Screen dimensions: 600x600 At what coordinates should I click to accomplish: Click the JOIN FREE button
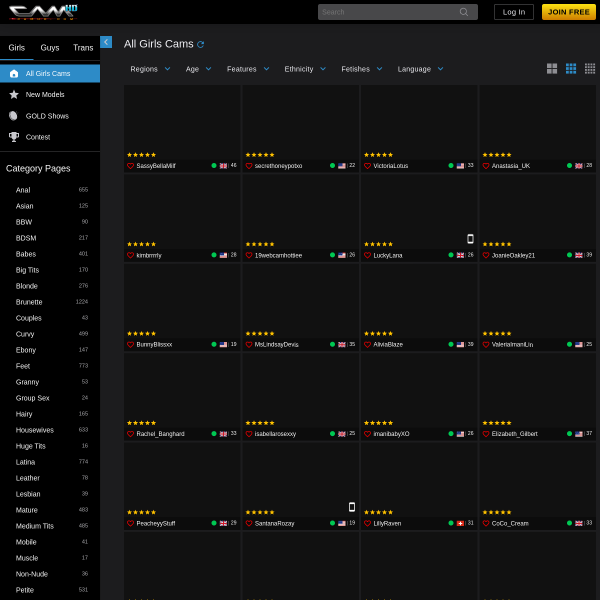pyautogui.click(x=568, y=12)
